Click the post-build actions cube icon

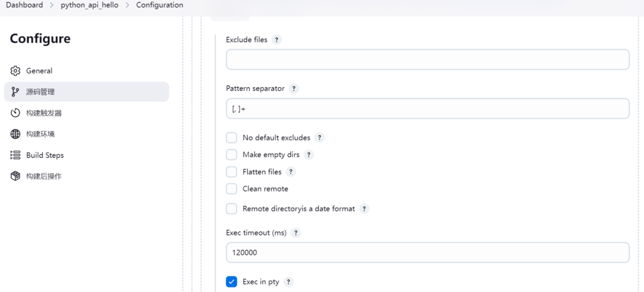(x=16, y=176)
